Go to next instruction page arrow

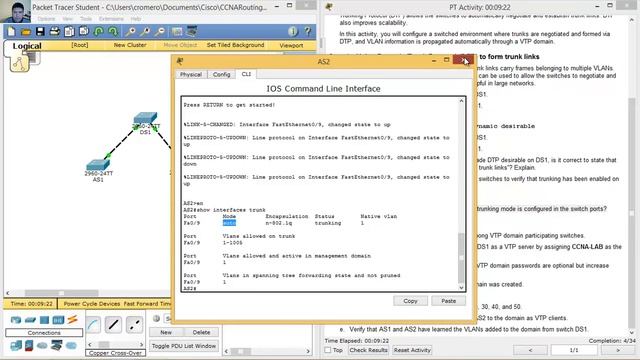click(x=618, y=350)
